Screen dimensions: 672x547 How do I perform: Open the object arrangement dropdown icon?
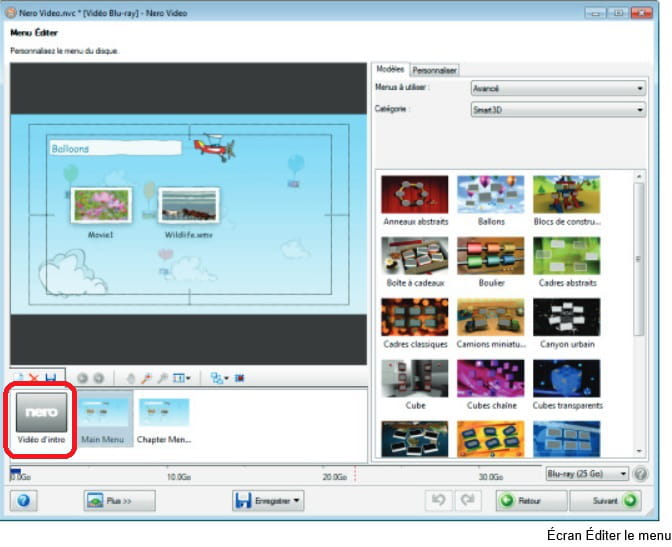click(x=219, y=378)
